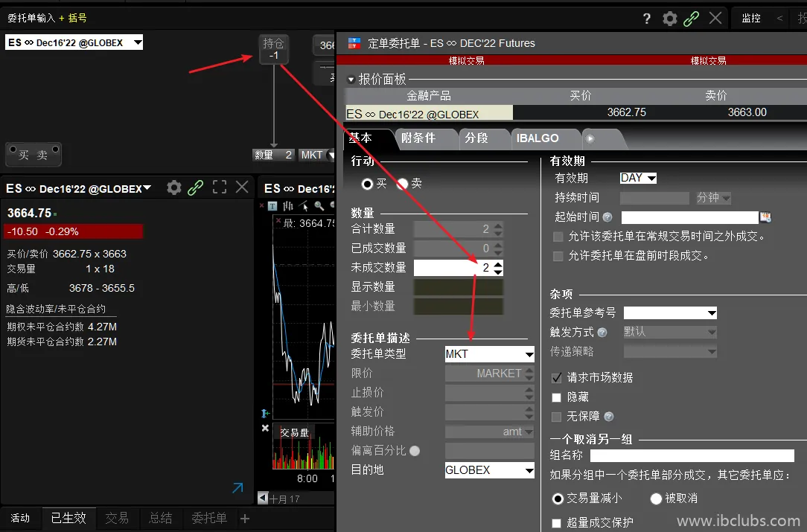Select the 被取消 radio option
Screen dimensions: 807x532
[x=656, y=499]
